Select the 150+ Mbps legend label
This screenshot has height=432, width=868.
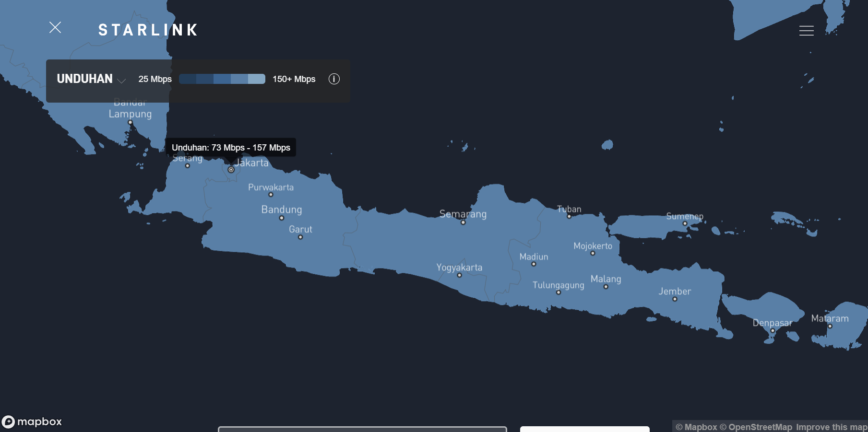tap(294, 79)
